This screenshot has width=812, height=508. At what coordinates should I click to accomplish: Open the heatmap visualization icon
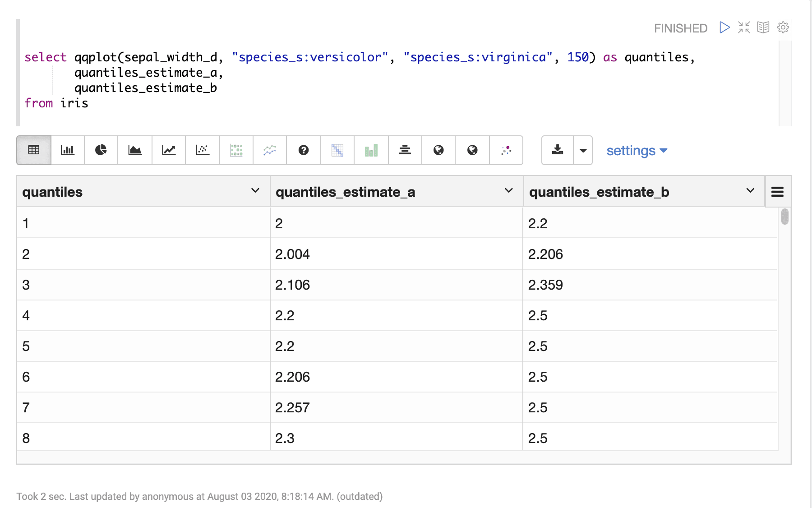click(x=337, y=150)
